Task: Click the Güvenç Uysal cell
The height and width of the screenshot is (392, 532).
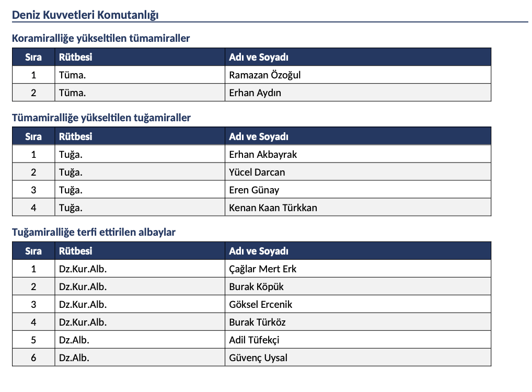Action: tap(357, 357)
